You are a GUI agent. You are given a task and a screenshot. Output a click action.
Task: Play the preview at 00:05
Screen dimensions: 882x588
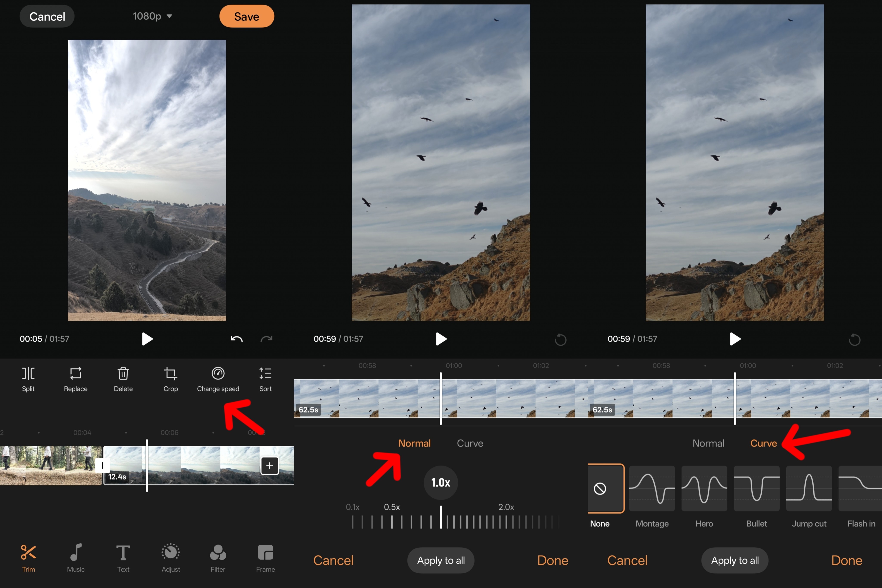[x=147, y=339]
